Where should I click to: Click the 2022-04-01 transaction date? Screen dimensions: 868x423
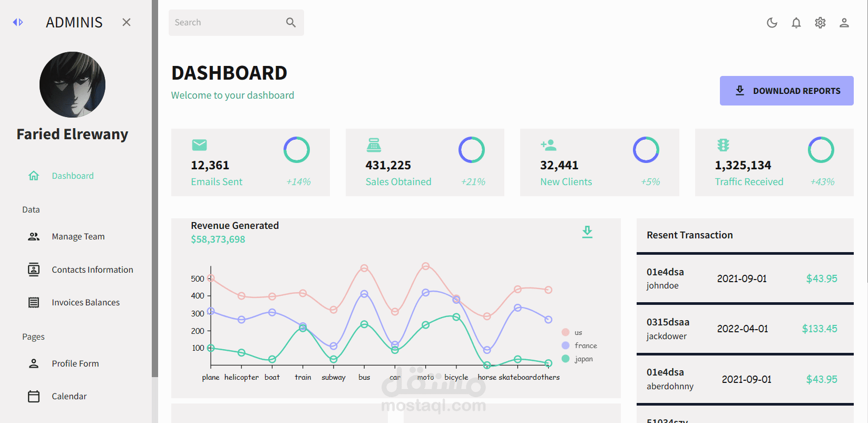coord(743,329)
